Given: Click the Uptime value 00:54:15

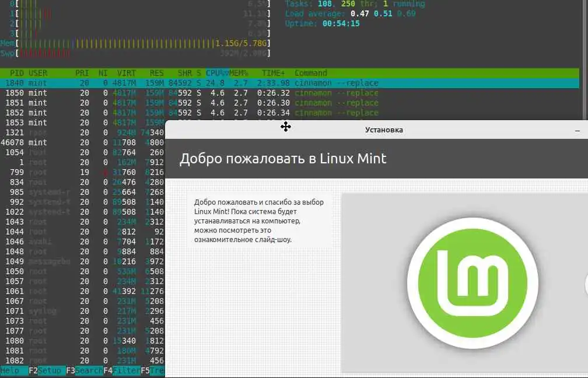Looking at the screenshot, I should pos(341,23).
